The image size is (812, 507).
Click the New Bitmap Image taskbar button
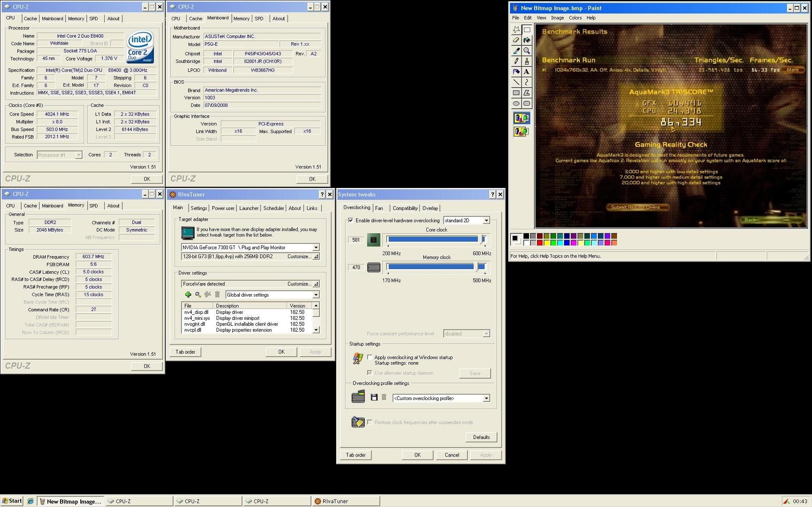click(x=70, y=501)
